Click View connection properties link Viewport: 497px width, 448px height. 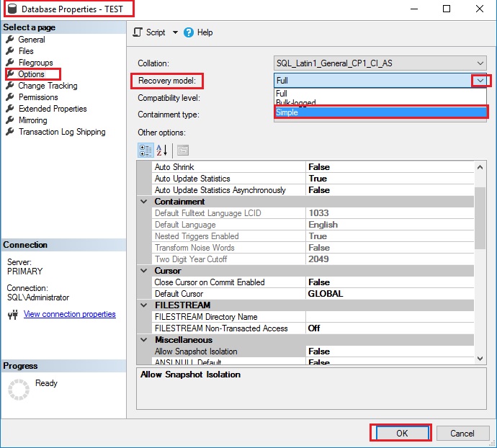[69, 314]
